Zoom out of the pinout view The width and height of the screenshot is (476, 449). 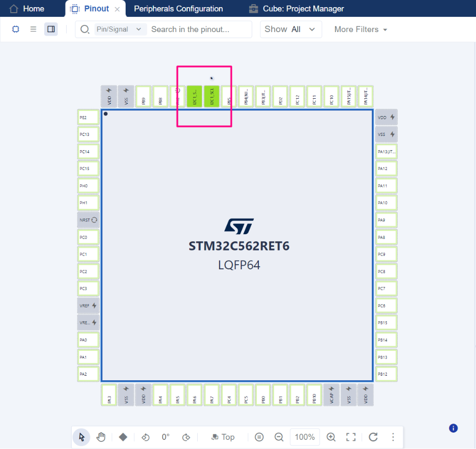tap(279, 437)
